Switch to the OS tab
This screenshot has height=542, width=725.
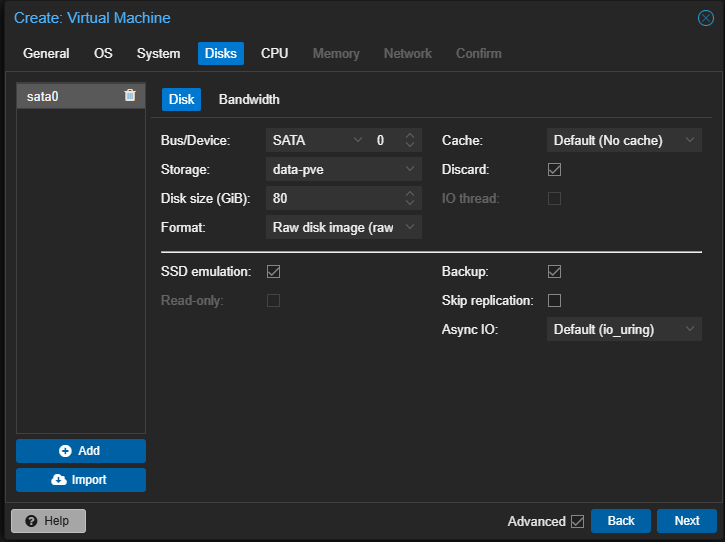coord(103,54)
